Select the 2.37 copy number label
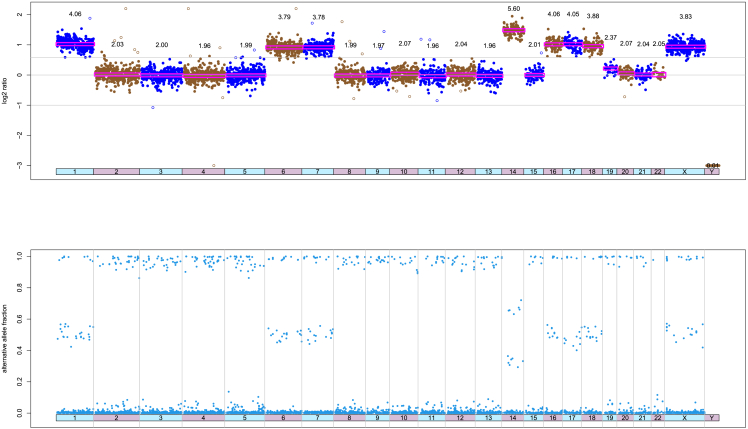This screenshot has height=429, width=748. coord(611,38)
